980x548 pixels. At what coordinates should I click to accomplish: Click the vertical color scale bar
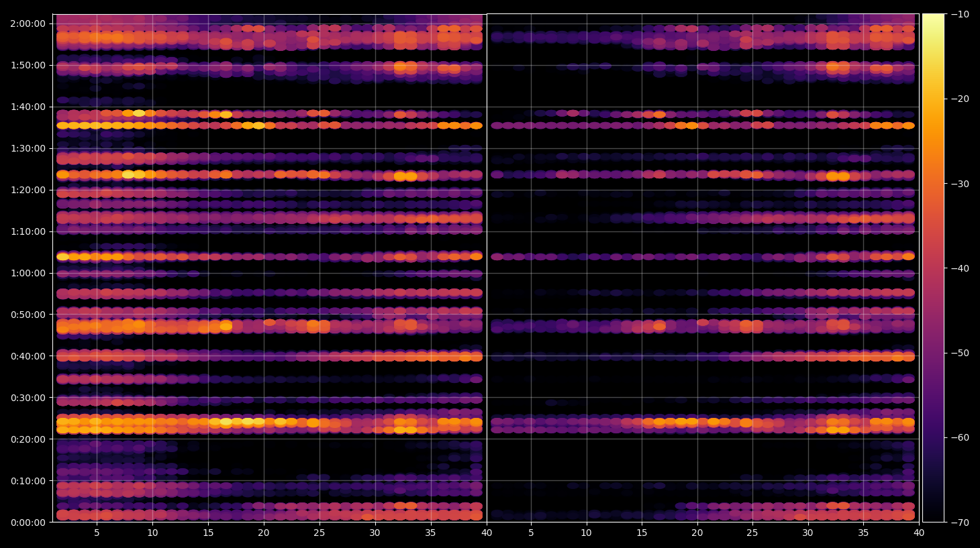coord(933,268)
